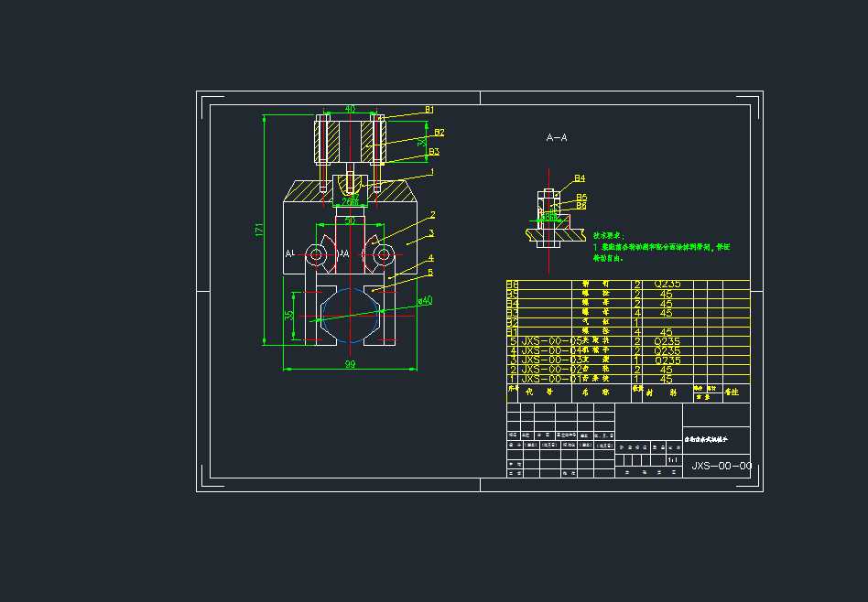Image resolution: width=868 pixels, height=602 pixels.
Task: Click the vertical 35 dimension
Action: 289,316
